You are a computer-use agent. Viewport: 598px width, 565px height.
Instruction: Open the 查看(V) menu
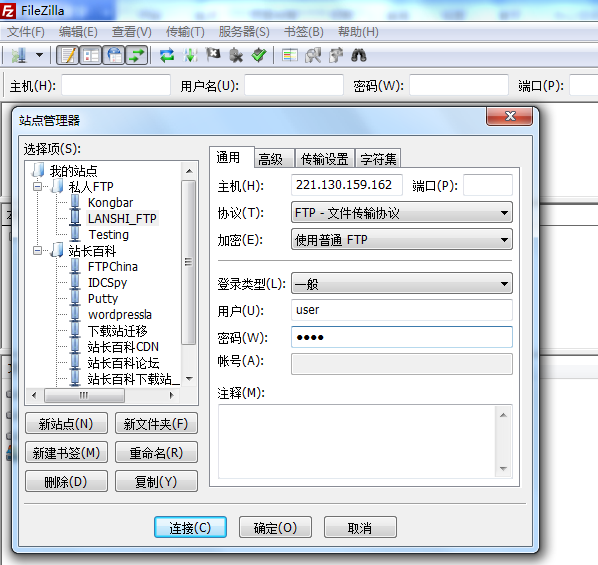(132, 32)
